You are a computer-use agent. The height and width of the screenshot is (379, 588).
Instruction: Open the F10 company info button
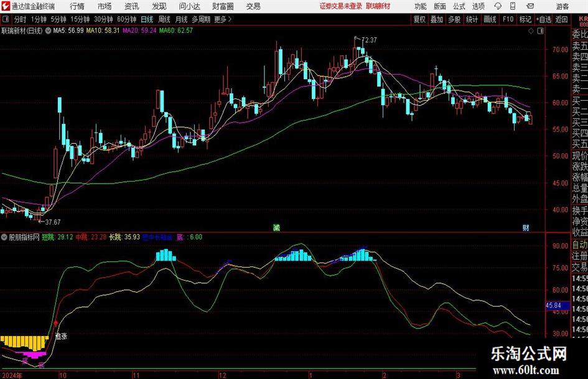tap(508, 19)
